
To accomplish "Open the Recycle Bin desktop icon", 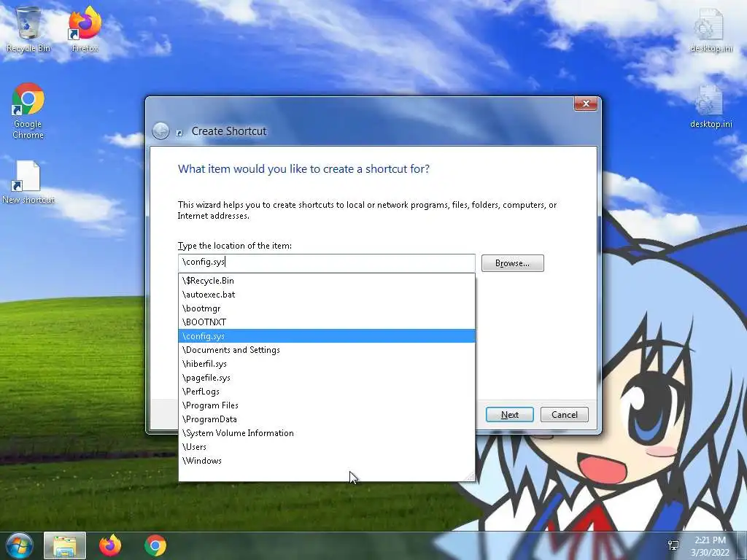I will (x=28, y=28).
